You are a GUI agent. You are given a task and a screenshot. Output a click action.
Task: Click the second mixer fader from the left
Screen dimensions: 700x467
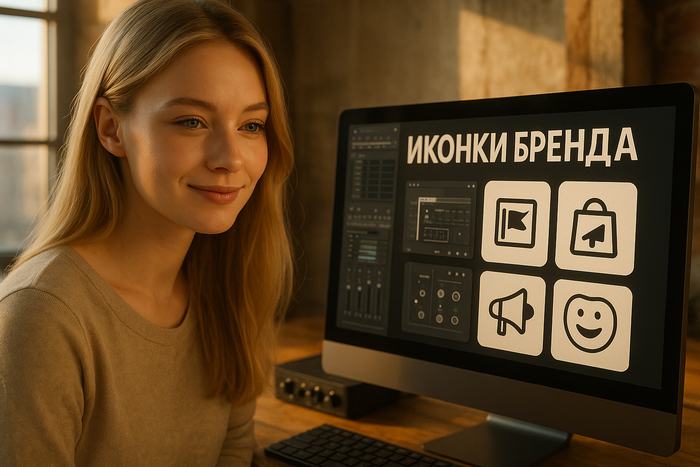click(359, 298)
